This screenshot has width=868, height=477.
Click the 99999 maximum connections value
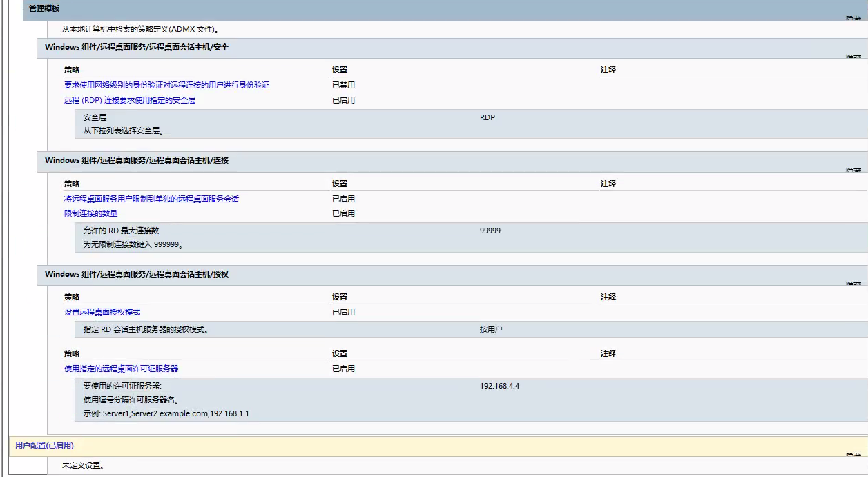(x=490, y=231)
